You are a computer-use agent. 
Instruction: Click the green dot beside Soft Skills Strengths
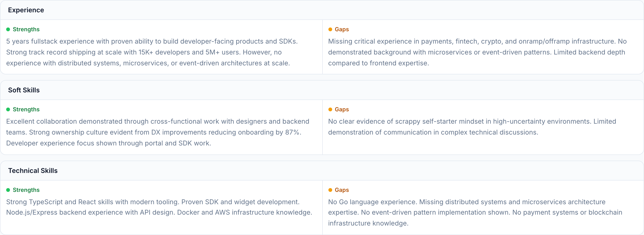pos(8,109)
